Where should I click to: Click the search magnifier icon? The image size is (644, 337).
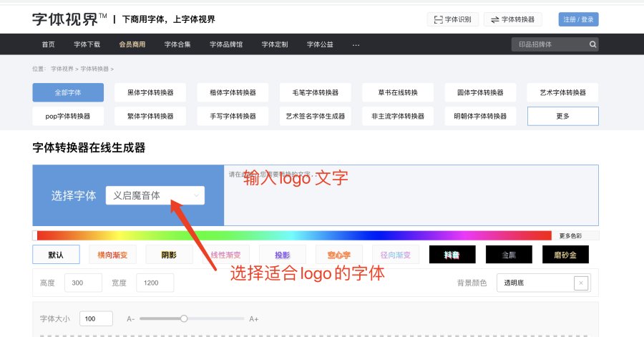click(592, 44)
